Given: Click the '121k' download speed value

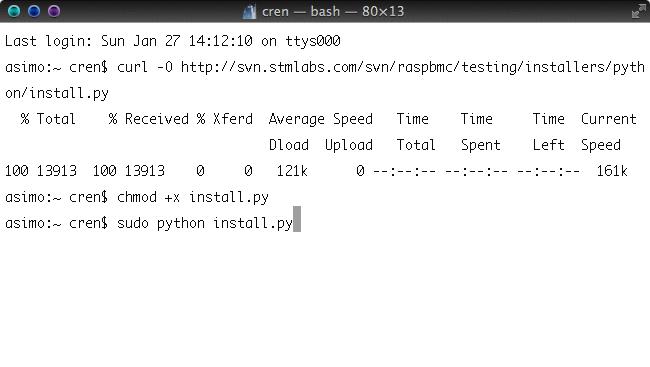Looking at the screenshot, I should (292, 171).
